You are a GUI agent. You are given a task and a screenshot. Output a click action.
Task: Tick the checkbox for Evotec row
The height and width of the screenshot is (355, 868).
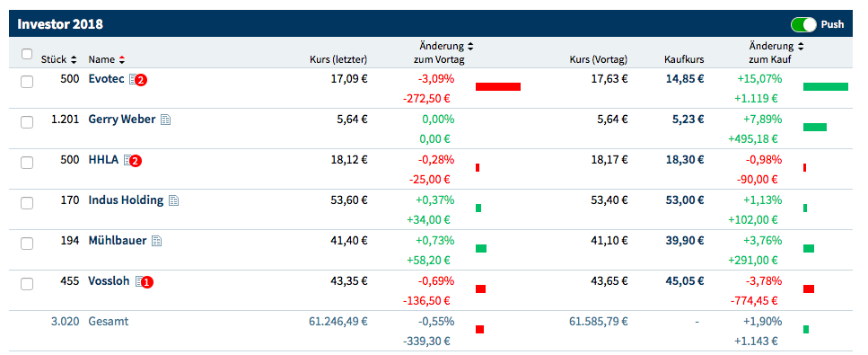27,82
